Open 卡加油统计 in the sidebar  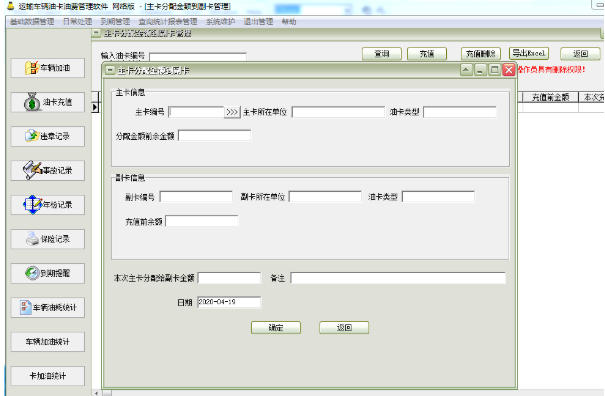pyautogui.click(x=48, y=376)
